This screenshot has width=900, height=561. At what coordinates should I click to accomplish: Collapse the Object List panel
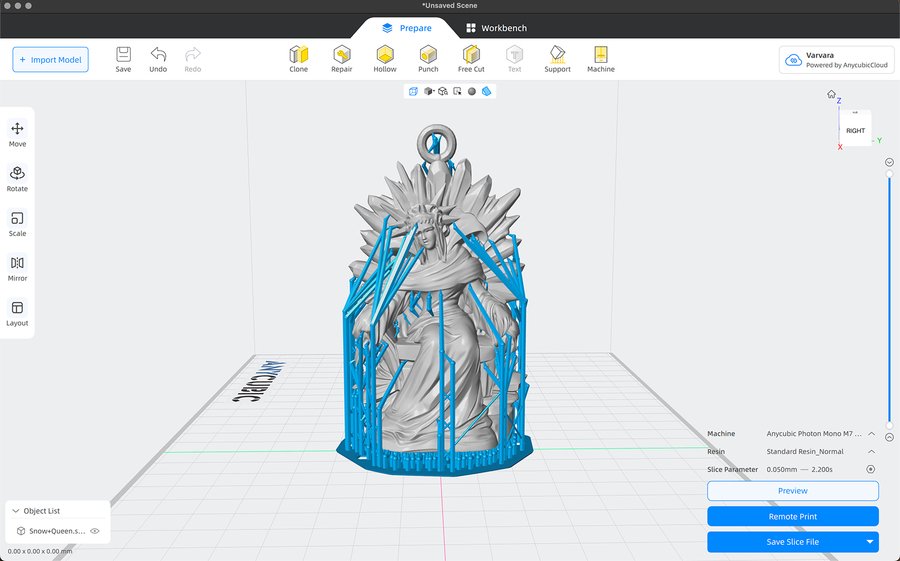pyautogui.click(x=16, y=511)
